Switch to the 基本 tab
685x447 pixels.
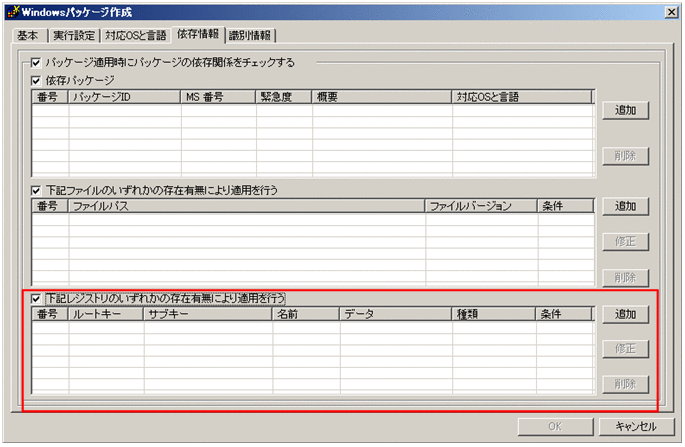(x=28, y=36)
